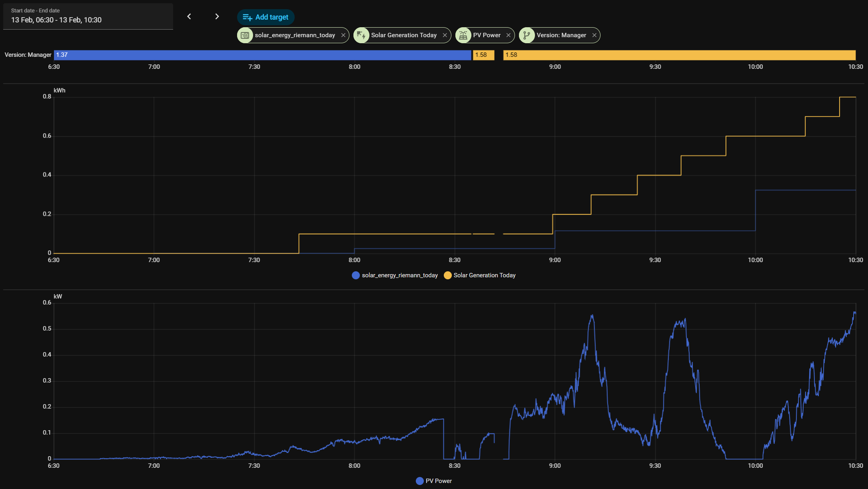Remove the Version: Manager target chip
868x489 pixels.
[594, 35]
